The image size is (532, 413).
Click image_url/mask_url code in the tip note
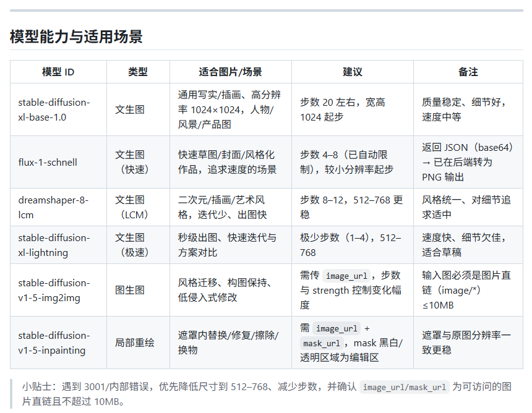pyautogui.click(x=404, y=388)
